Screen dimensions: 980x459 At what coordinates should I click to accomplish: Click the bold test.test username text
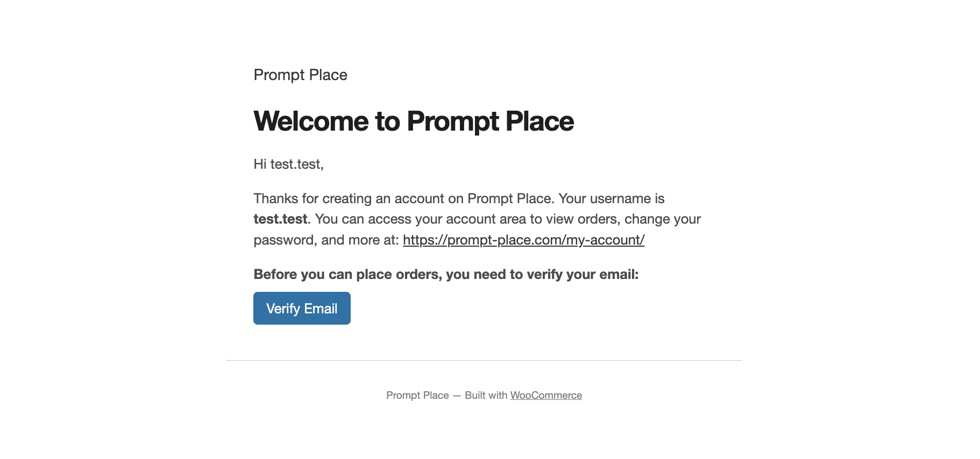[280, 219]
